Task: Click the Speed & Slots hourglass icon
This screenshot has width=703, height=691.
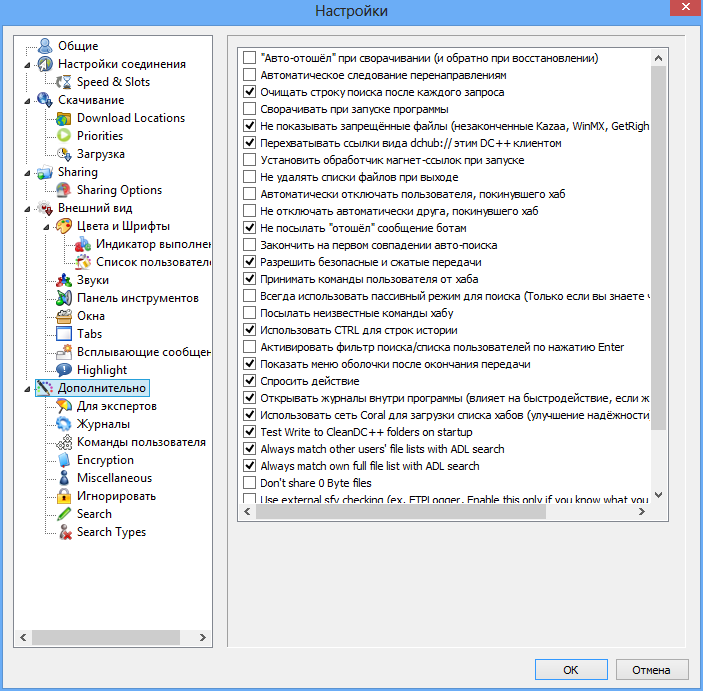Action: [x=64, y=82]
